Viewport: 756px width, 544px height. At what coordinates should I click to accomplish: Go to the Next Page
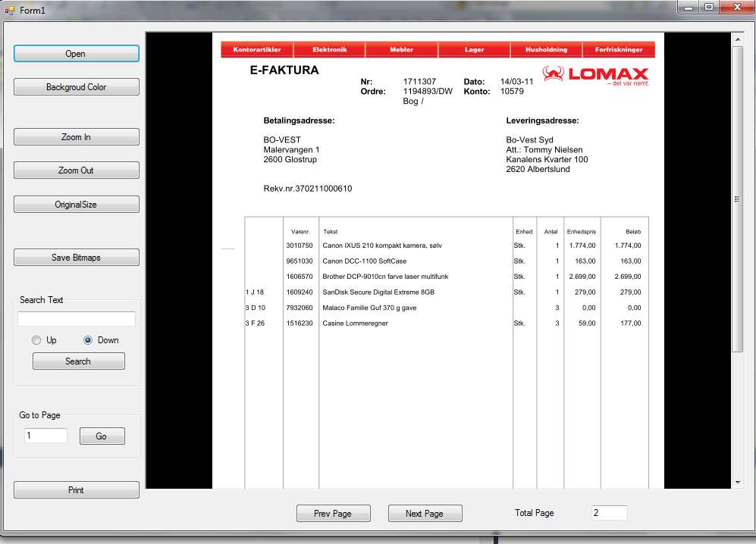pos(425,514)
